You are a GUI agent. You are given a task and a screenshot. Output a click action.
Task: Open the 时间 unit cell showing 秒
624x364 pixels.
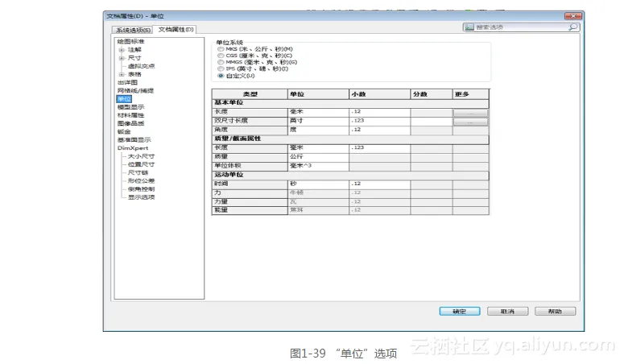click(318, 184)
